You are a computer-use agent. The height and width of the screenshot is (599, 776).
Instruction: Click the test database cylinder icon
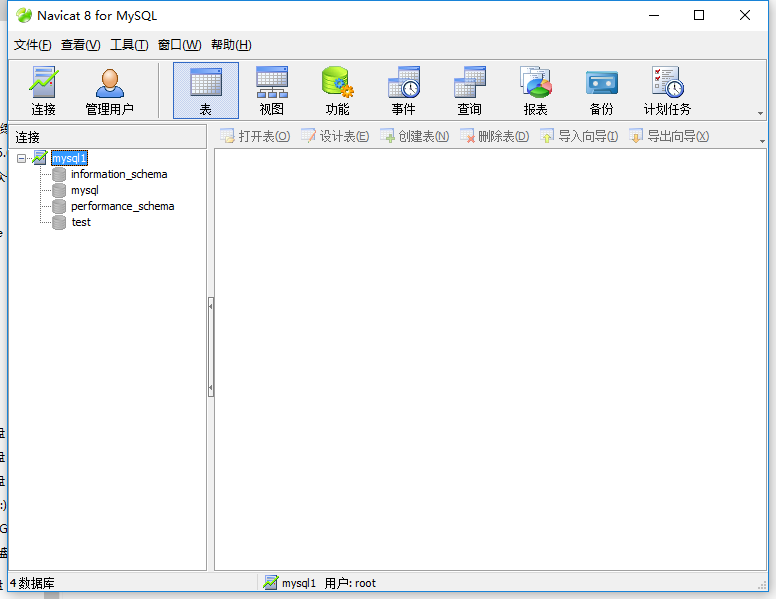pyautogui.click(x=59, y=222)
